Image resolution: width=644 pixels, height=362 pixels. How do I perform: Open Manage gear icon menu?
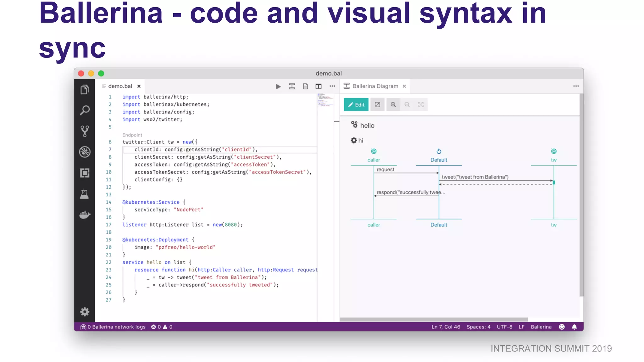pyautogui.click(x=84, y=312)
